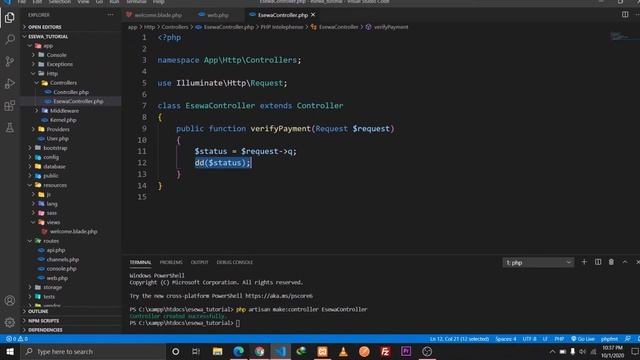Split the terminal panel
This screenshot has width=640, height=360.
(598, 262)
